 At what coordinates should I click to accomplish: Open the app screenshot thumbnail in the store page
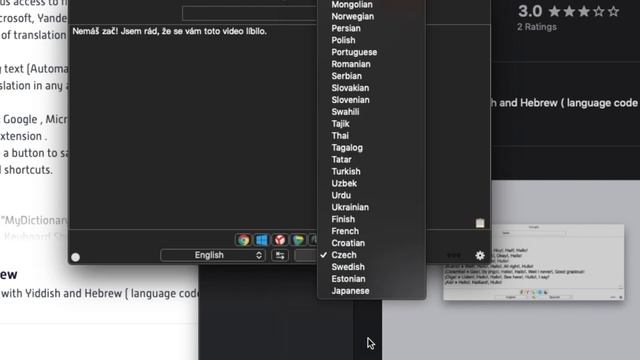[x=533, y=262]
